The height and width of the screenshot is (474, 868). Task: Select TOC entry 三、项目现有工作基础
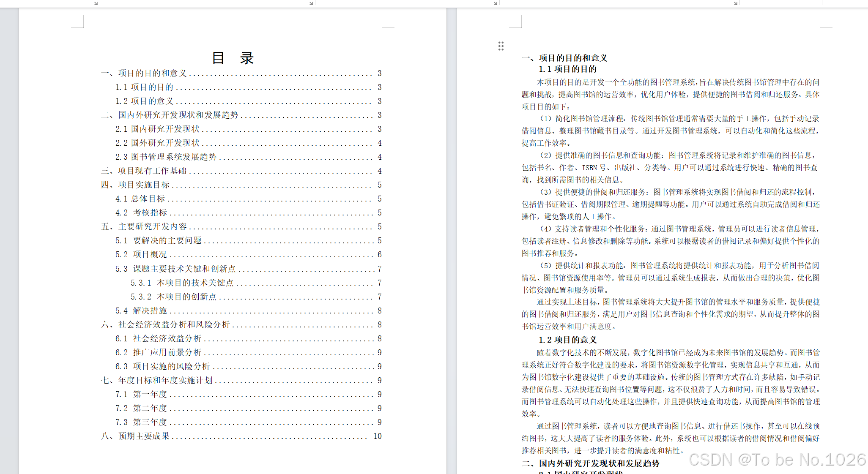144,171
